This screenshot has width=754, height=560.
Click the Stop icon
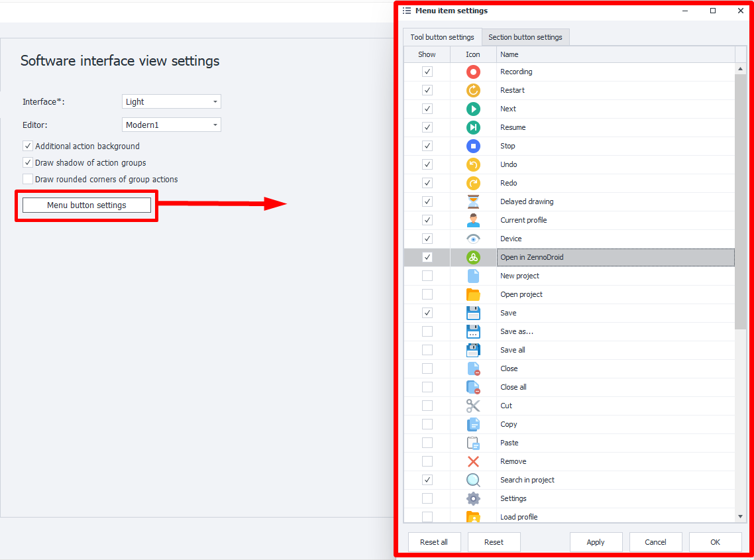pyautogui.click(x=473, y=146)
